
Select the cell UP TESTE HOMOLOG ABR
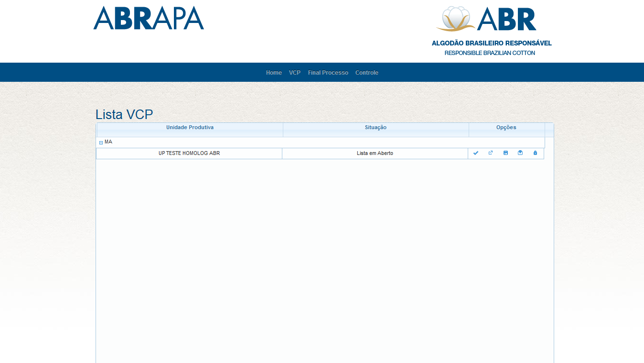coord(189,154)
